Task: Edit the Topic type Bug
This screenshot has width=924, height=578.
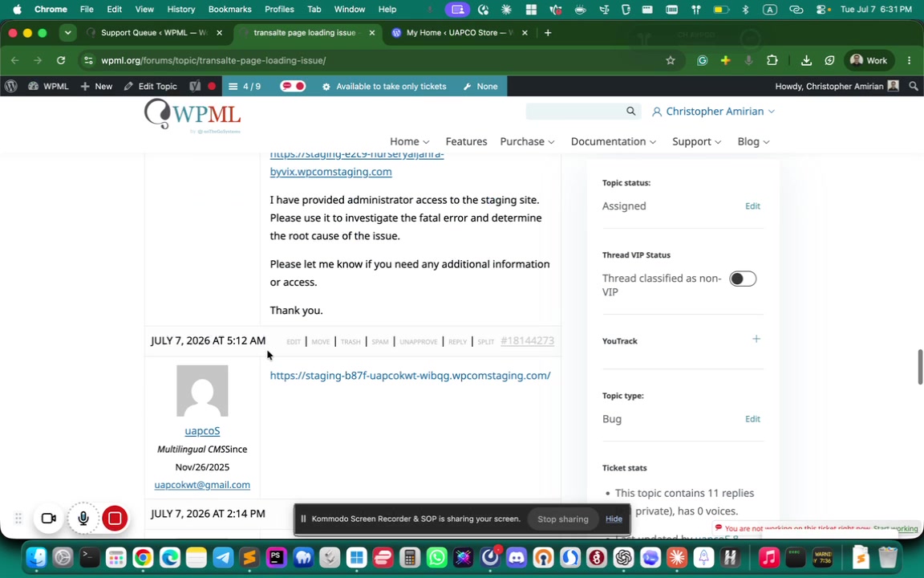Action: [x=752, y=419]
